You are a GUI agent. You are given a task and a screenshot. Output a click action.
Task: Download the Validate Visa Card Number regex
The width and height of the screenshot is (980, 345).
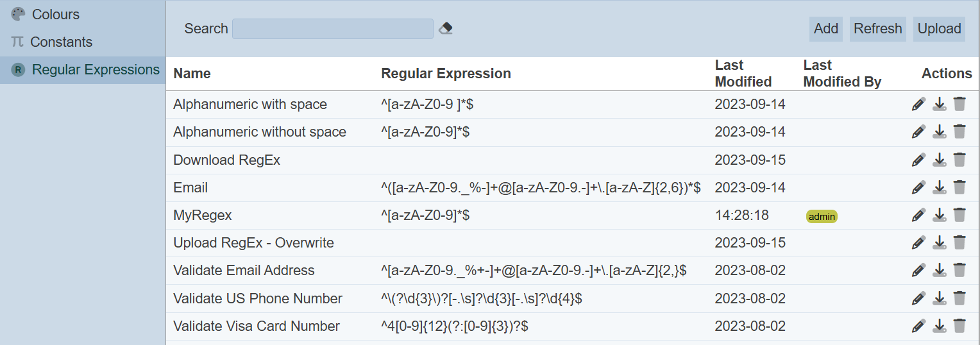point(939,326)
